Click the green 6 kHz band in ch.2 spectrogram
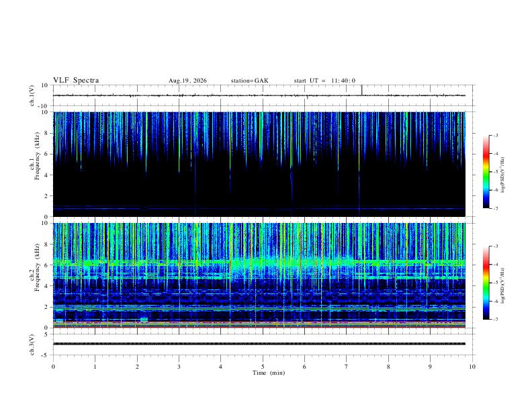 (259, 263)
